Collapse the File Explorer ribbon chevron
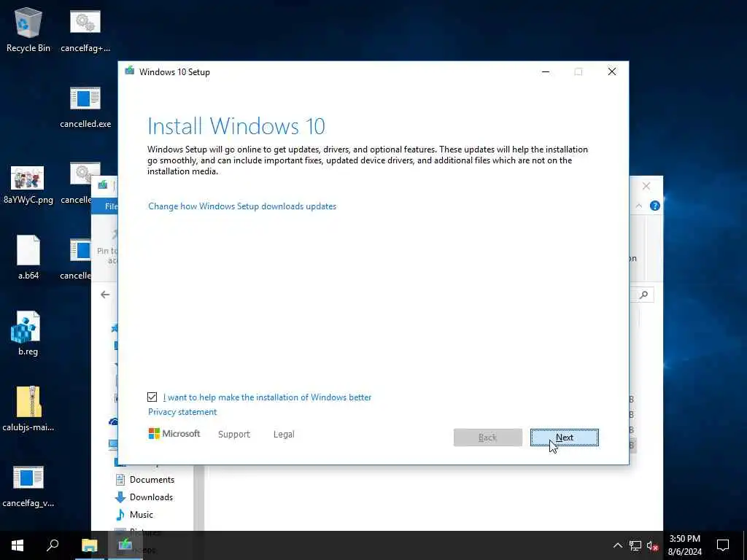 [638, 206]
